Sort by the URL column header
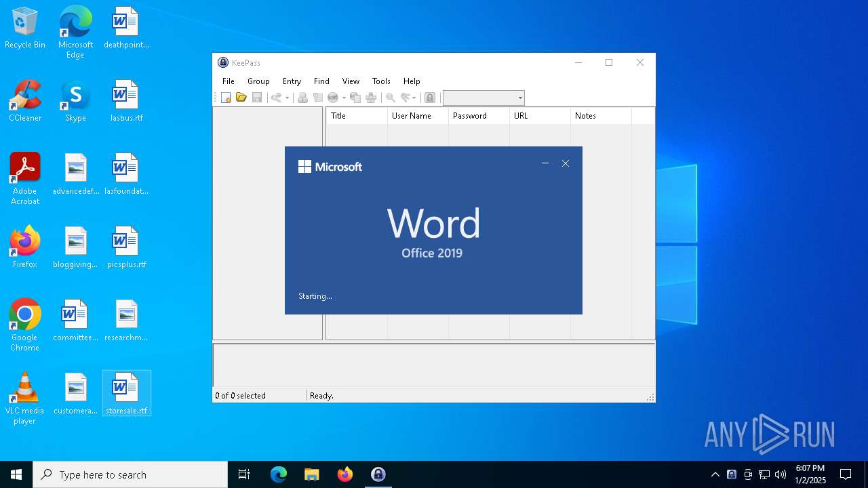This screenshot has width=868, height=488. (x=540, y=116)
